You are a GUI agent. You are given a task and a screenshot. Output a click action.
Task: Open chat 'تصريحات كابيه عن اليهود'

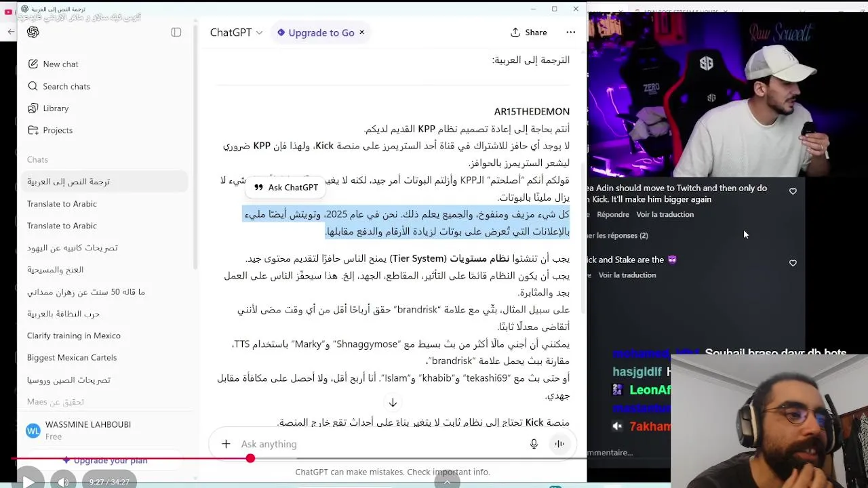[x=73, y=247]
